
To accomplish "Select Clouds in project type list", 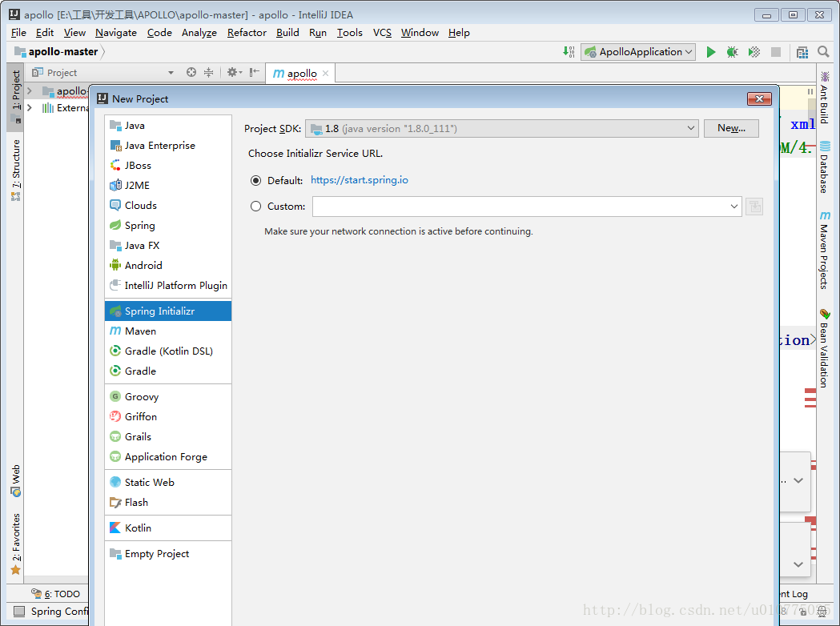I will click(x=168, y=206).
